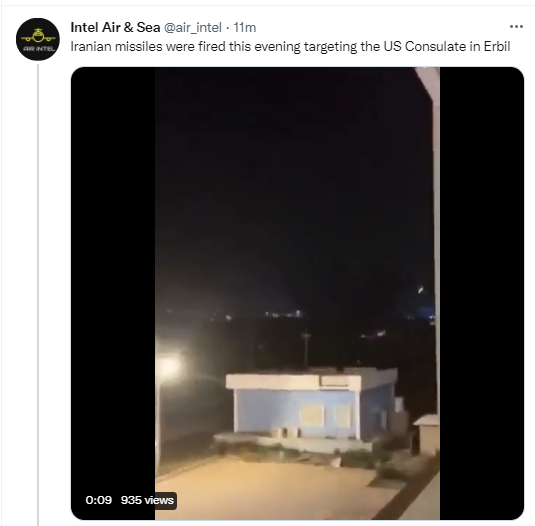The width and height of the screenshot is (535, 526).
Task: Click the tweet text about Iranian missiles
Action: pos(290,46)
